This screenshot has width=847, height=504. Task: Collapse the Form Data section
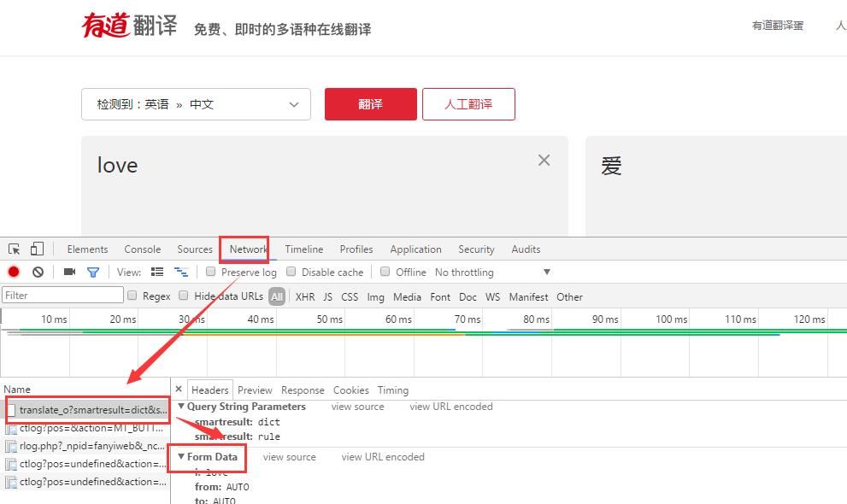click(181, 457)
